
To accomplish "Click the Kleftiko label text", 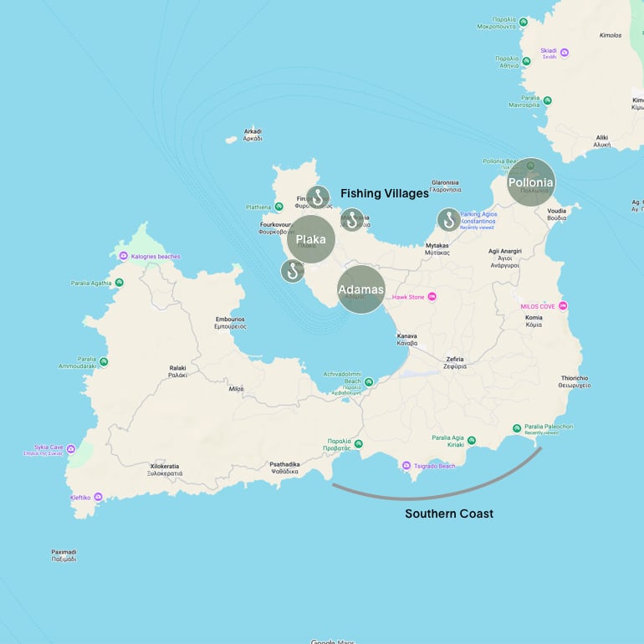I will (x=80, y=498).
